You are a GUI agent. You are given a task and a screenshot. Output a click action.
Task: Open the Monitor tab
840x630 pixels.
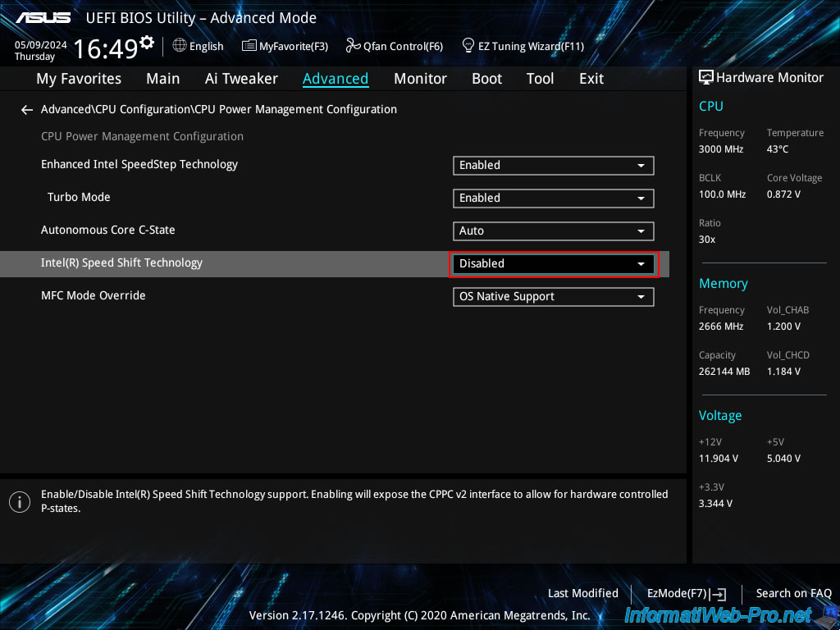[x=420, y=79]
